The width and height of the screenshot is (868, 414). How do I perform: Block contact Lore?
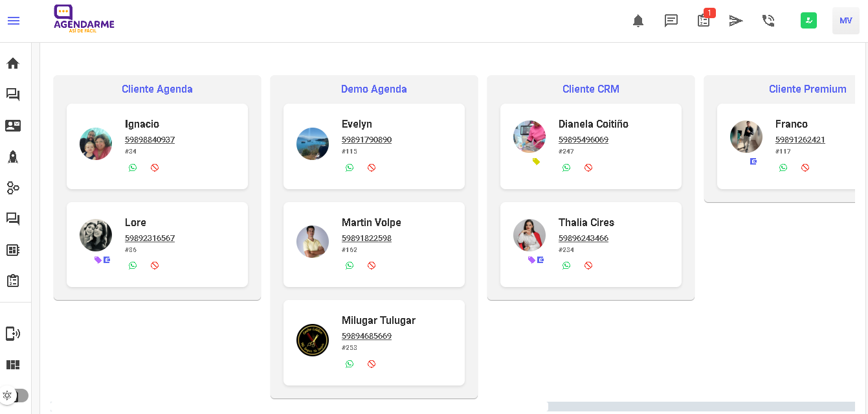click(x=155, y=266)
